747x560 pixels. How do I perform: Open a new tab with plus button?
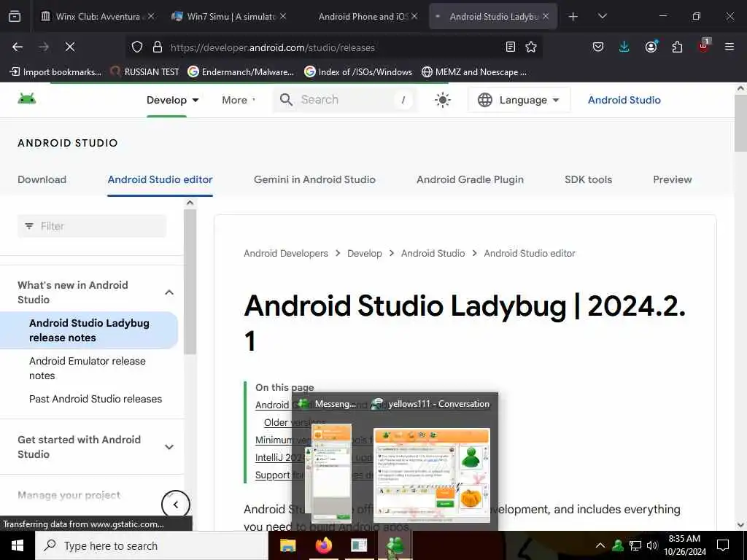(x=573, y=17)
